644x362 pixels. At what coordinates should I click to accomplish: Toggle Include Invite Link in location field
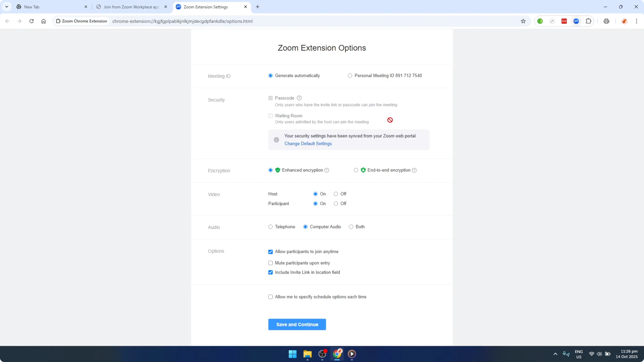(271, 272)
